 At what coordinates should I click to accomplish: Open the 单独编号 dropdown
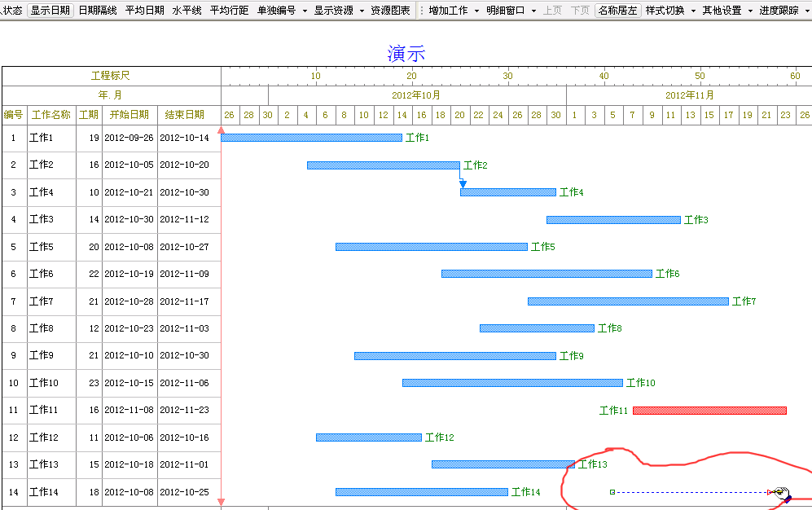pyautogui.click(x=282, y=11)
